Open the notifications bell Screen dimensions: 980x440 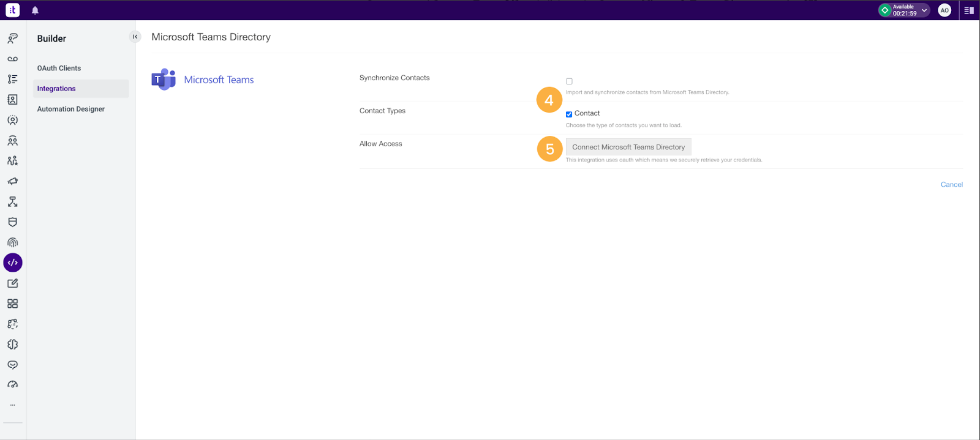click(x=35, y=10)
